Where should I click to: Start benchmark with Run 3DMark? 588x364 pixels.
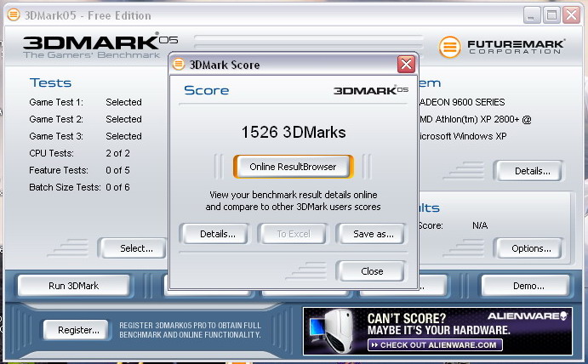(74, 286)
